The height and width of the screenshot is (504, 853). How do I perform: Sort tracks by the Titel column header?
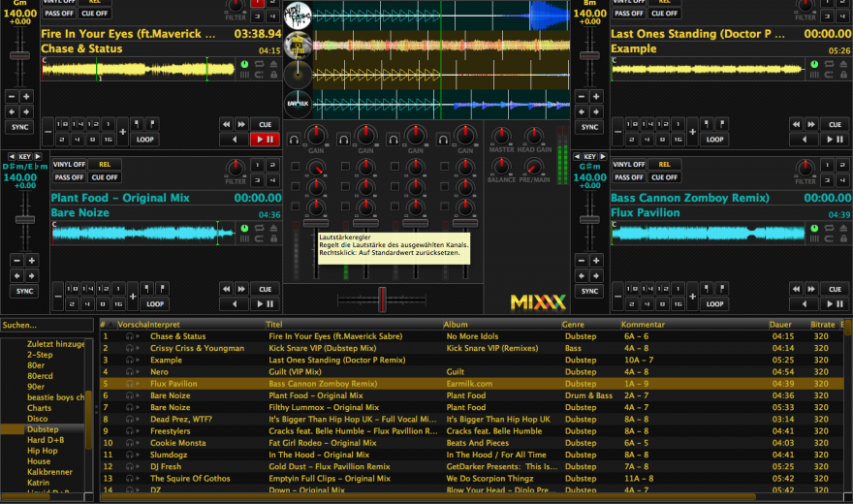(275, 325)
